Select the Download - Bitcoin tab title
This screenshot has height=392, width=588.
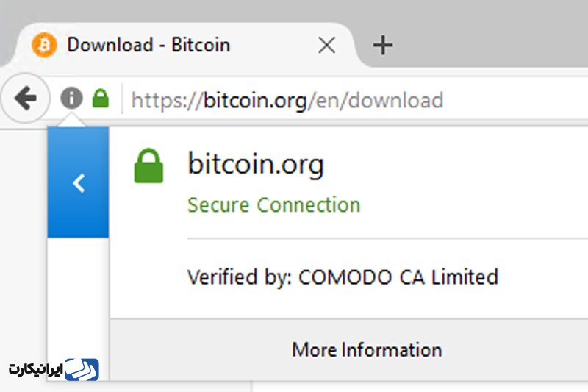[x=148, y=45]
